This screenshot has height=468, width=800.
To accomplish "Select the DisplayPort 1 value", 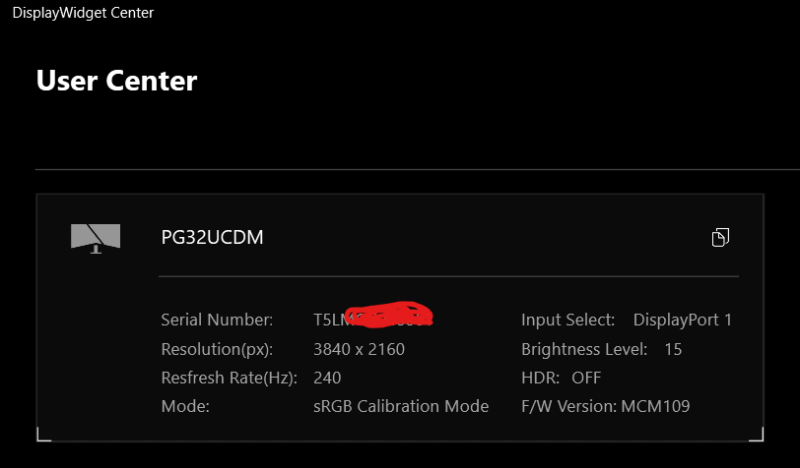I will pyautogui.click(x=683, y=320).
